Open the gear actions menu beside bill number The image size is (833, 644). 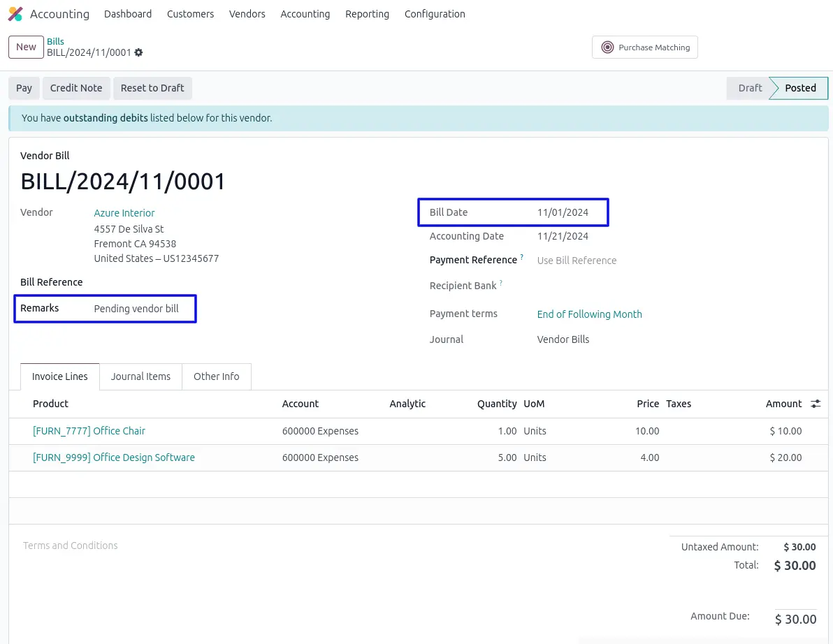138,53
